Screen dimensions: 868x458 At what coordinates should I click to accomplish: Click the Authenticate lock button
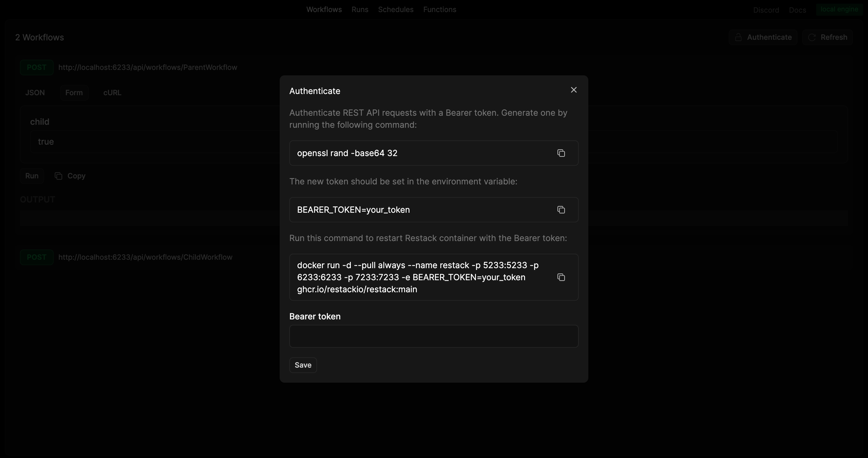(763, 37)
